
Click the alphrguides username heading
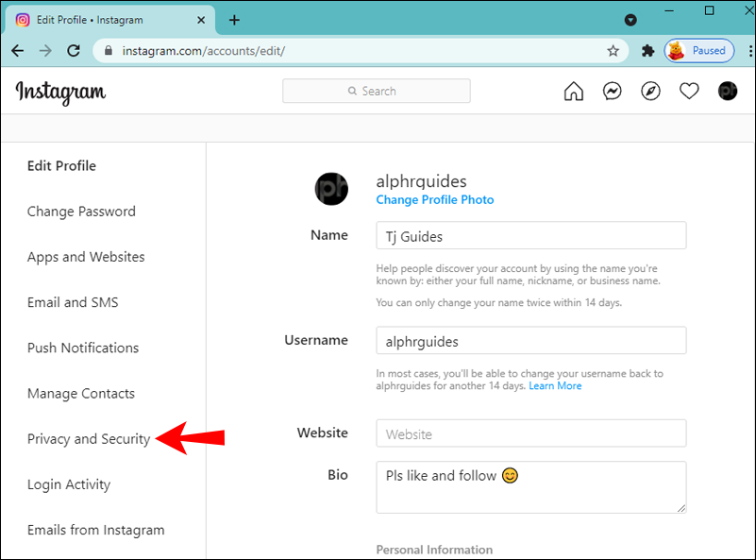[421, 181]
